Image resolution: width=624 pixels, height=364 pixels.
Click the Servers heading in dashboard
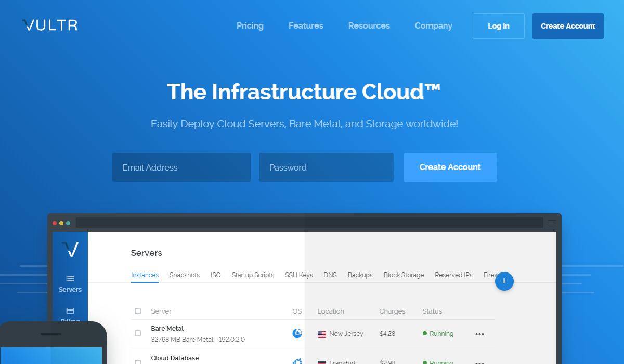coord(147,253)
